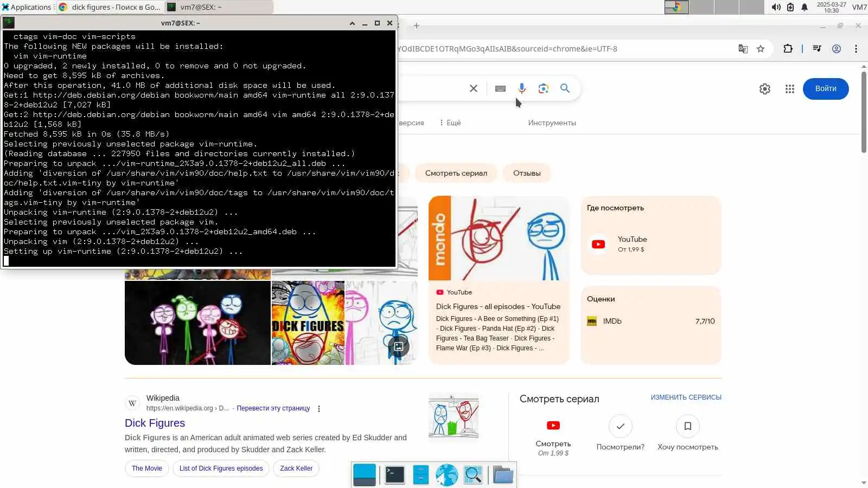Click the volume speaker icon in the system tray
This screenshot has width=868, height=488.
click(776, 7)
